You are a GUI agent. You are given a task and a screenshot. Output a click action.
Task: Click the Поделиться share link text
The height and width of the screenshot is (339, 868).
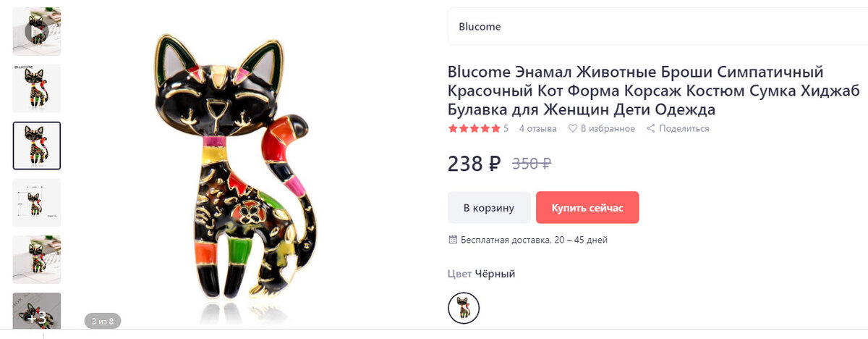coord(684,129)
